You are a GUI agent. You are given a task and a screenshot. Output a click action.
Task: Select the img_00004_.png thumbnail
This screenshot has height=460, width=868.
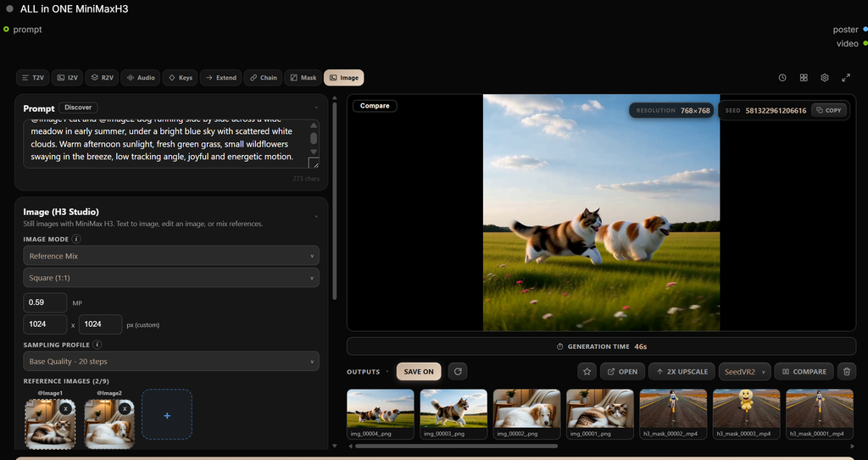(x=381, y=413)
